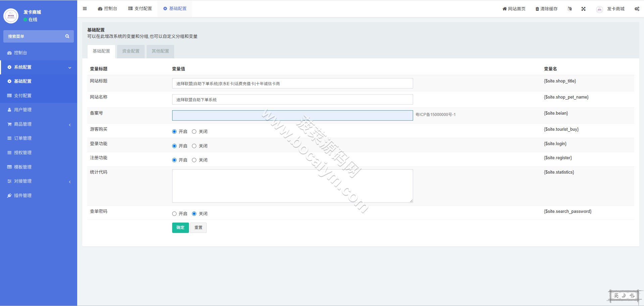The image size is (644, 306).
Task: Click the {$site.shop_title} variable name
Action: (x=560, y=81)
